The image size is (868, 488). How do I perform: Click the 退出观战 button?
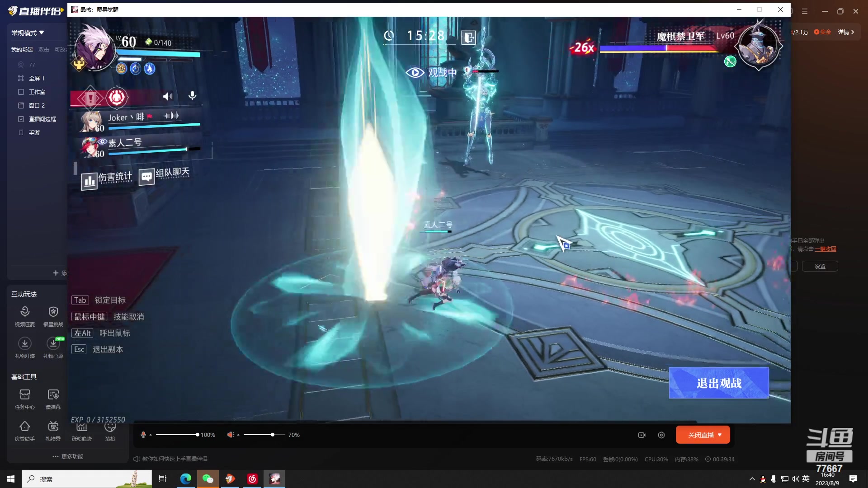(x=719, y=383)
